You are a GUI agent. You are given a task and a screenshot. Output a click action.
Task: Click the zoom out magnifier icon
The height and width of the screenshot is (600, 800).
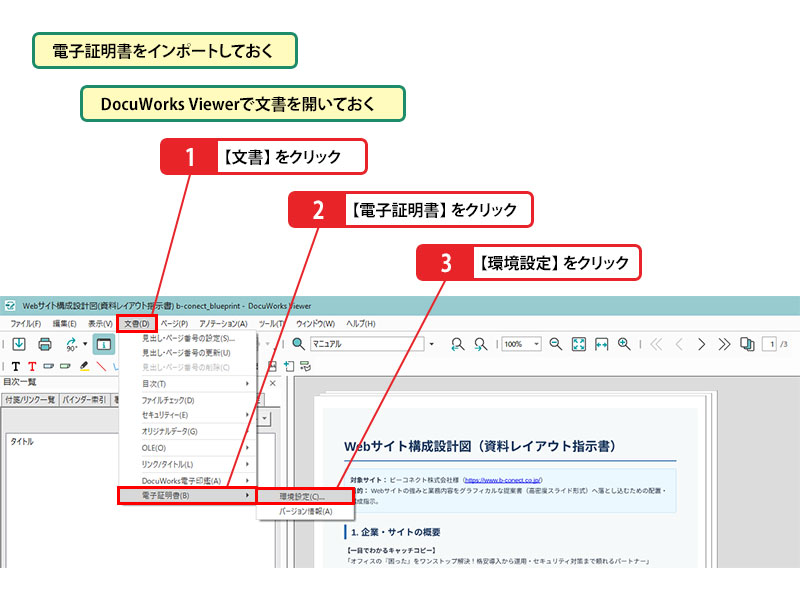[x=556, y=344]
